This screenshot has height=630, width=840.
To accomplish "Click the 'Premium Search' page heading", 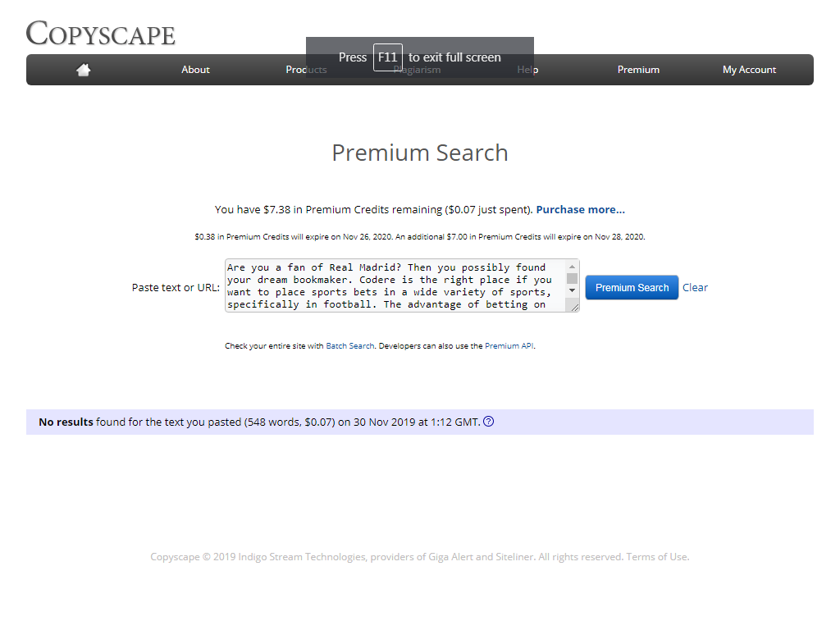I will click(x=420, y=153).
